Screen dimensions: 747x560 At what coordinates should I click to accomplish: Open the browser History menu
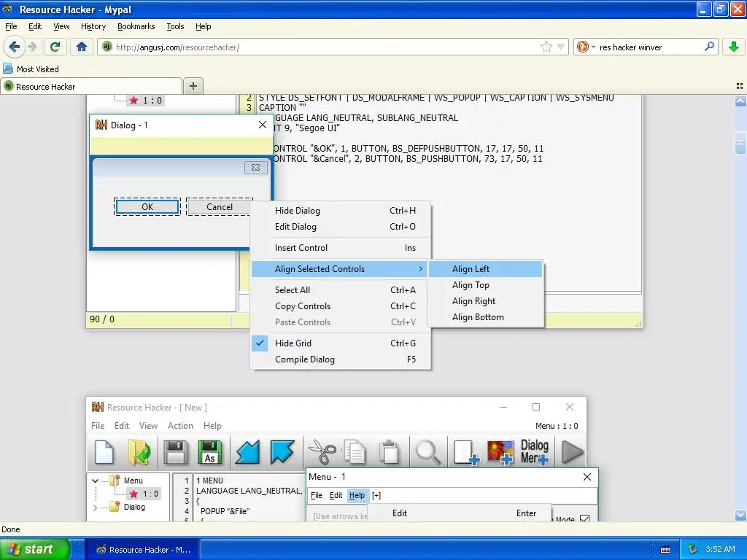(93, 26)
